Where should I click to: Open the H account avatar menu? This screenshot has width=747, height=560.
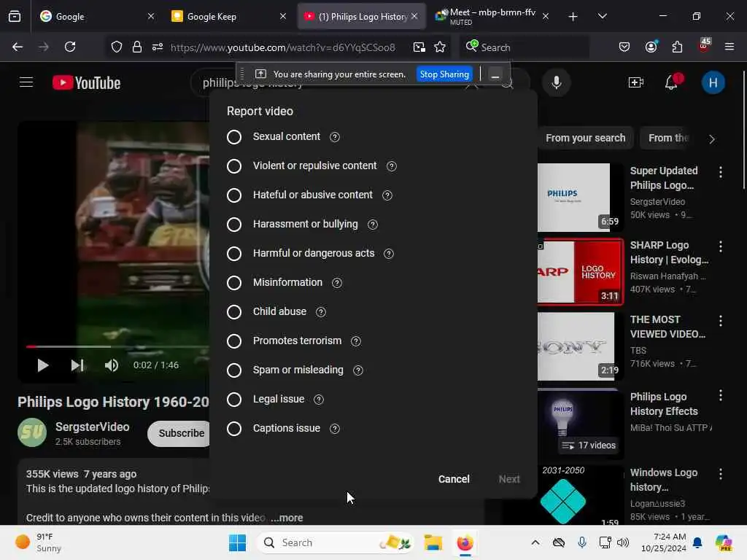point(713,83)
